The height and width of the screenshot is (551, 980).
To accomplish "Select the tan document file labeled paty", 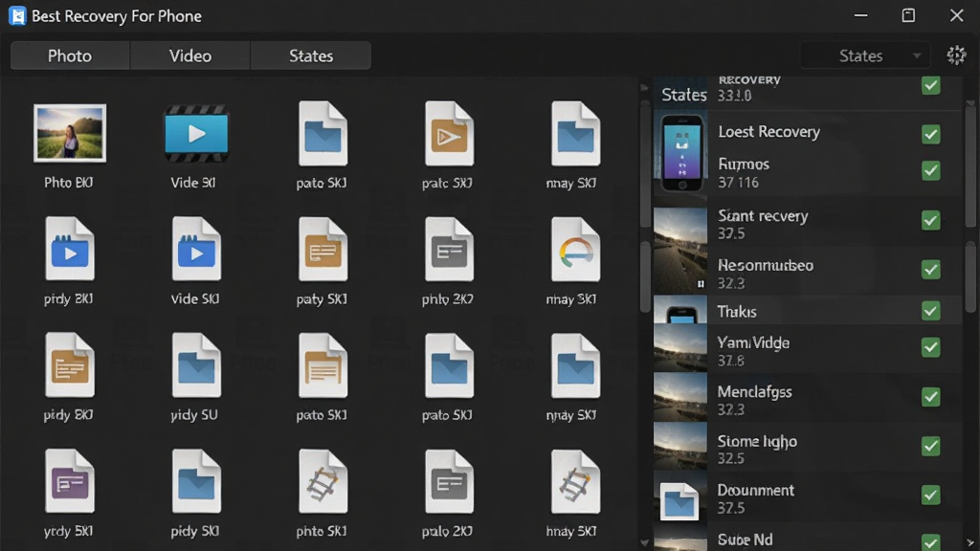I will pos(323,250).
